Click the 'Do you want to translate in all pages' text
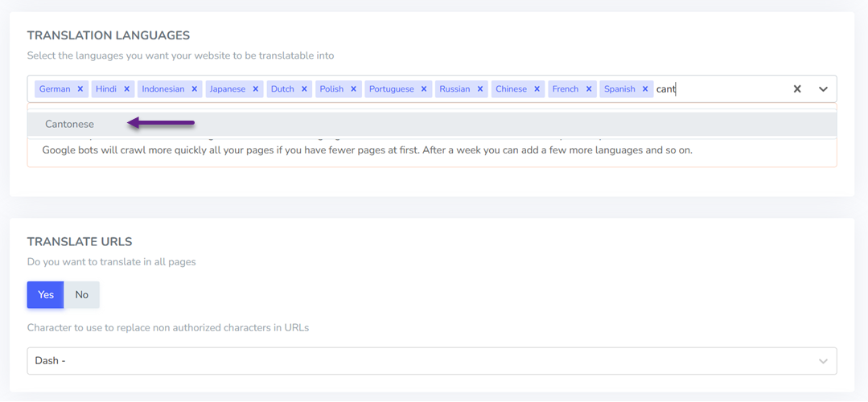Viewport: 868px width, 402px height. [111, 261]
